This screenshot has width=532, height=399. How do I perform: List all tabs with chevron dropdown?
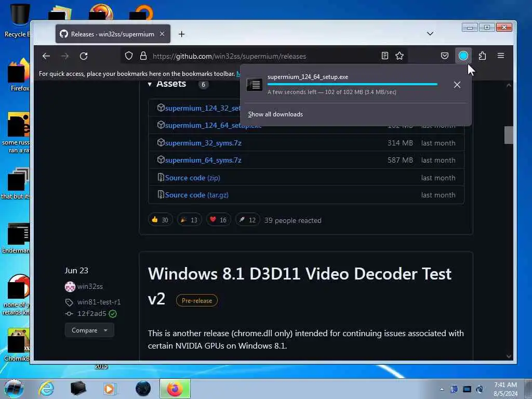[x=430, y=34]
